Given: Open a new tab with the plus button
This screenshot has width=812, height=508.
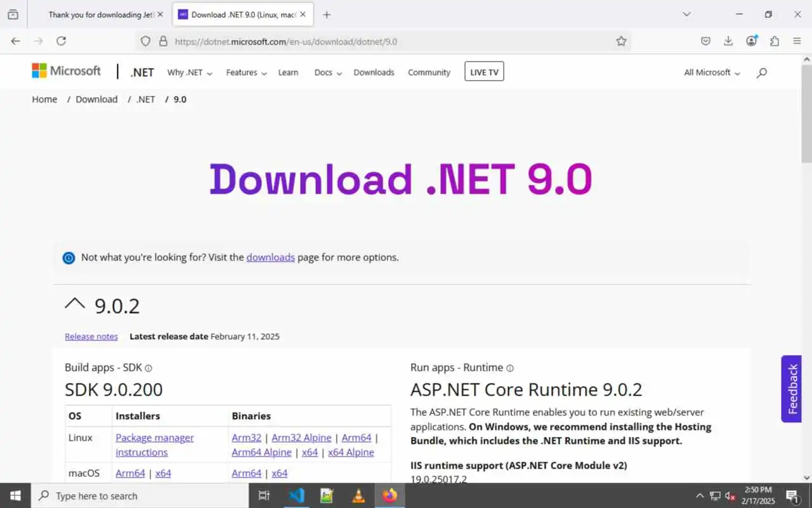Looking at the screenshot, I should 327,15.
